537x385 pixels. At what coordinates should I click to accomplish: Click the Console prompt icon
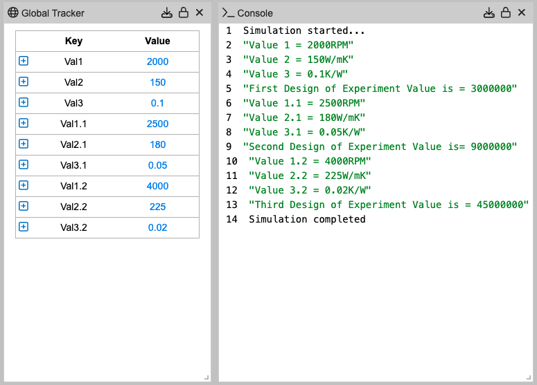point(228,13)
